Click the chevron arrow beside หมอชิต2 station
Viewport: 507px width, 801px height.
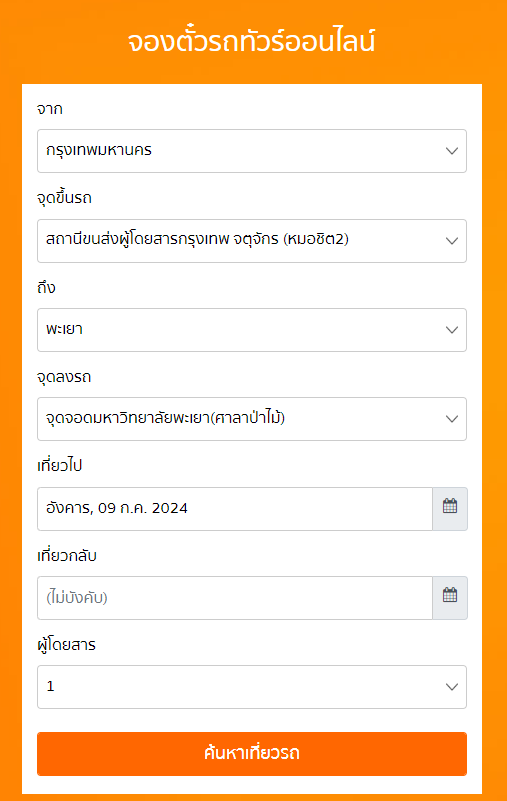tap(452, 241)
